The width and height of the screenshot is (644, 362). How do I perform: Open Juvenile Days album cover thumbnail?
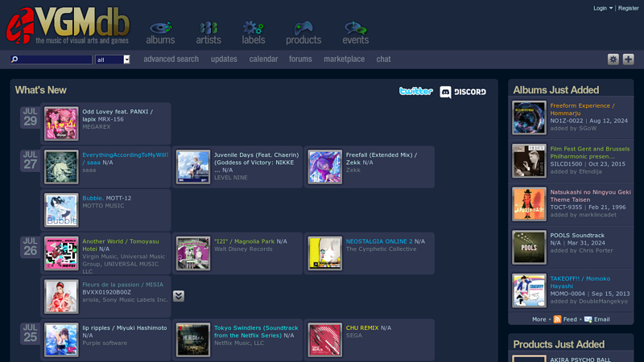(x=193, y=167)
